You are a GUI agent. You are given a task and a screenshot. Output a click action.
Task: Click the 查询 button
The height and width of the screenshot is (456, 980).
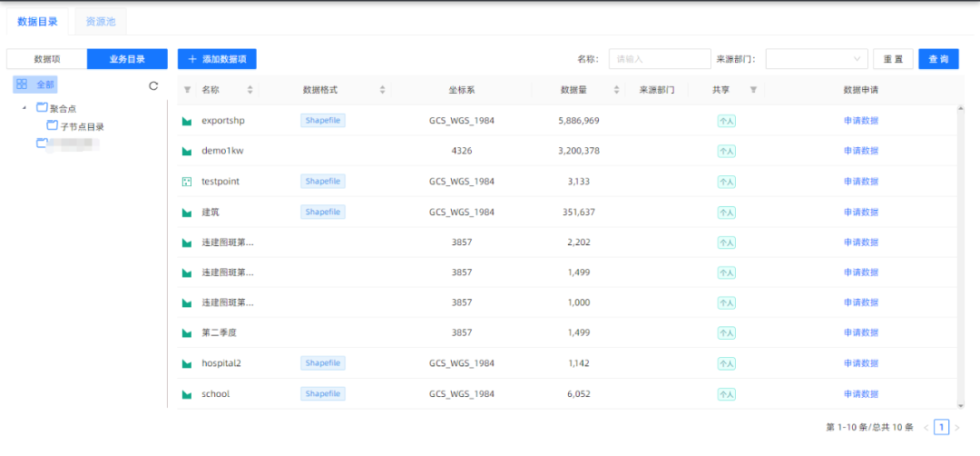938,59
